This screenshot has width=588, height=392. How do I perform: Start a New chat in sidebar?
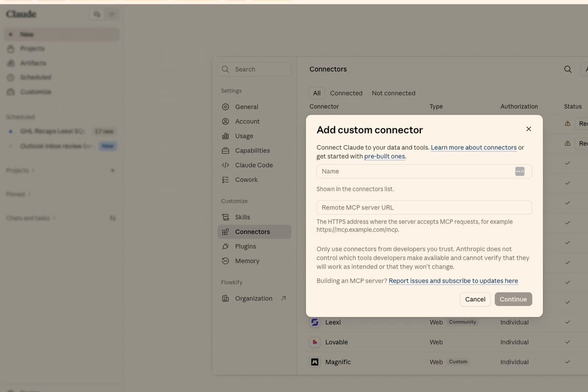(x=62, y=35)
